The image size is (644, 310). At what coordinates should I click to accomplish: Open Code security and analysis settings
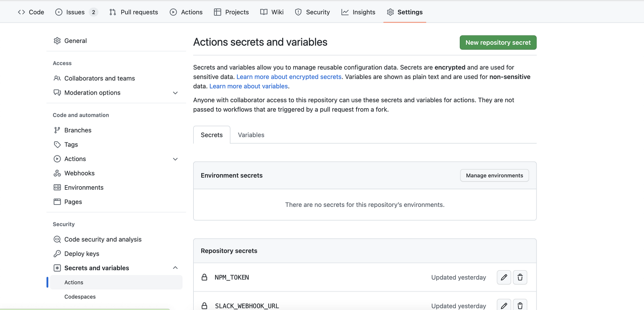tap(103, 239)
